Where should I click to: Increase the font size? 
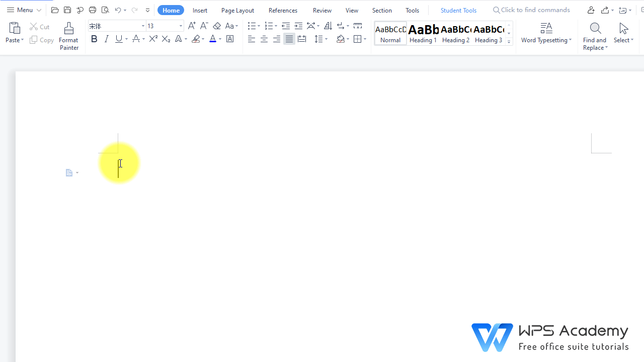pos(192,26)
